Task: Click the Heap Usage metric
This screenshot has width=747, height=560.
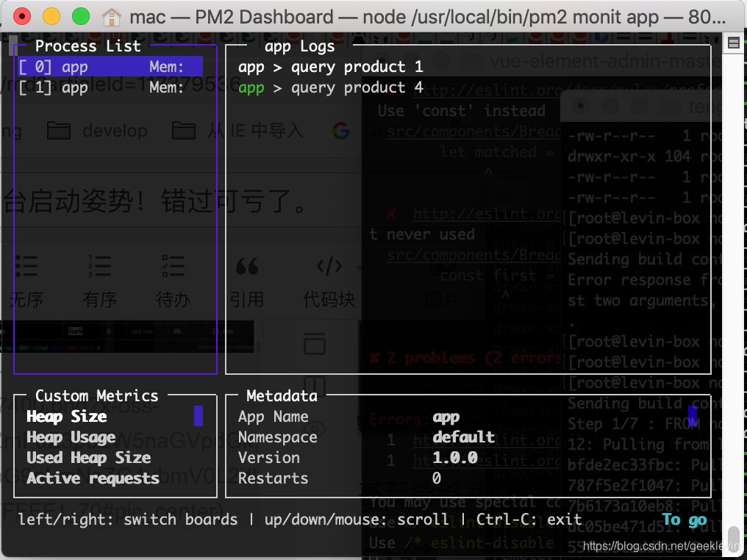Action: tap(71, 437)
